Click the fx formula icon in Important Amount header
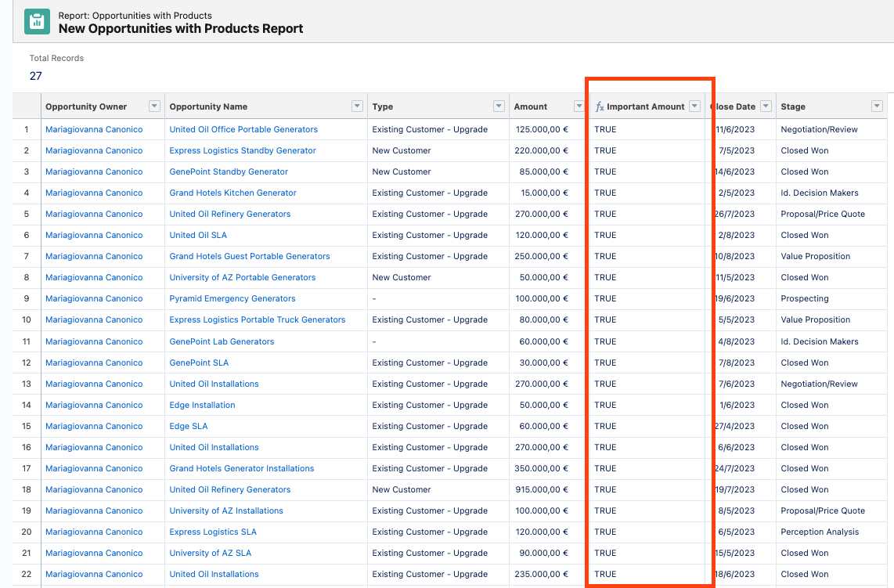Viewport: 894px width, 588px height. click(x=599, y=106)
